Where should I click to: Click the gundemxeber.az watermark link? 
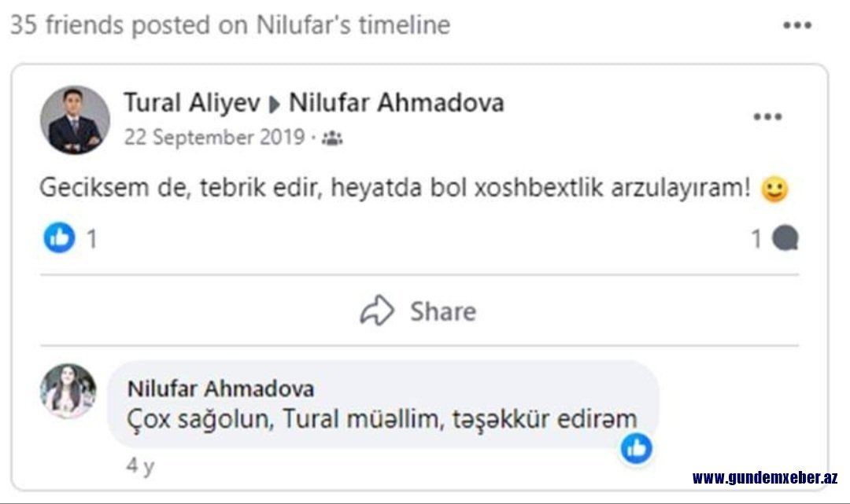click(764, 477)
